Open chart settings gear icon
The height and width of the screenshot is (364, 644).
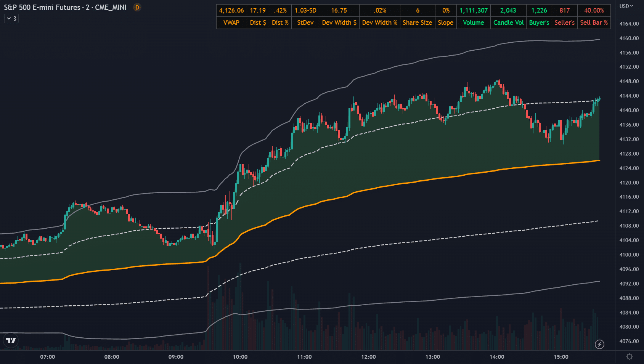(x=630, y=357)
